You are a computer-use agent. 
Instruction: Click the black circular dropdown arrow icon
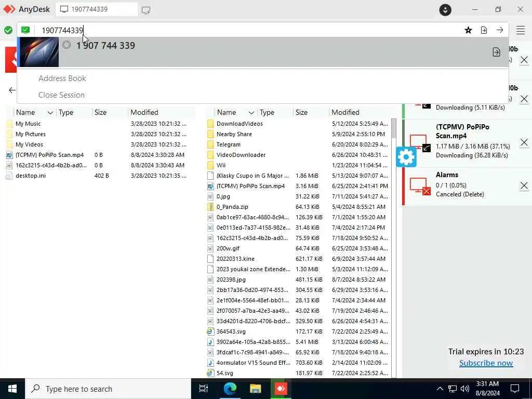(445, 9)
